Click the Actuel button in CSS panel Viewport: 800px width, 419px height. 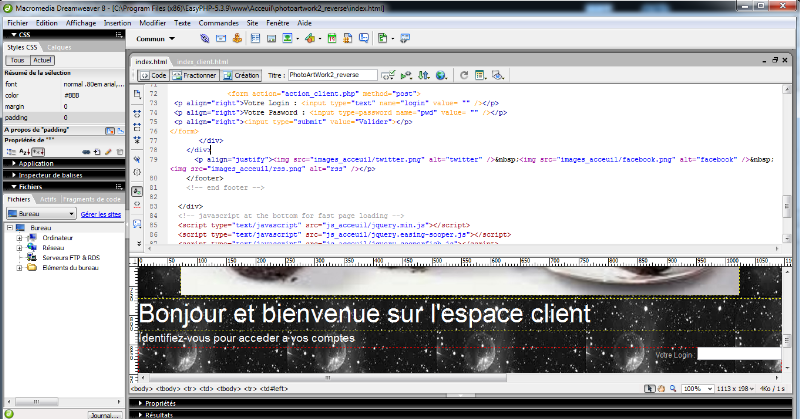click(x=43, y=60)
